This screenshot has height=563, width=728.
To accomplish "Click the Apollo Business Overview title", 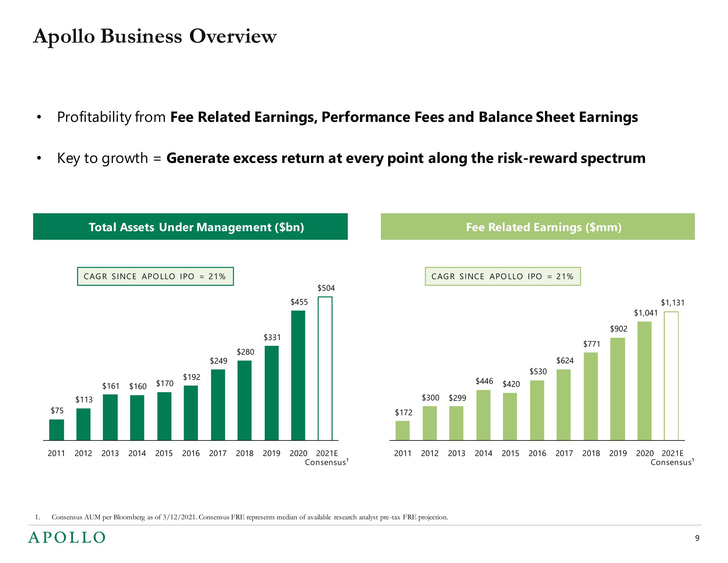I will 155,37.
